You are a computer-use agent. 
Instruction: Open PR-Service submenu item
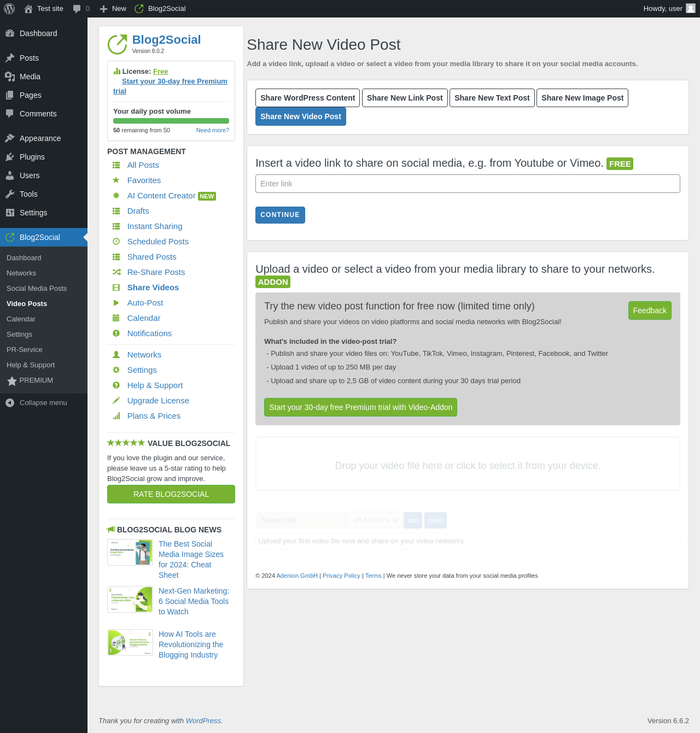tap(25, 350)
